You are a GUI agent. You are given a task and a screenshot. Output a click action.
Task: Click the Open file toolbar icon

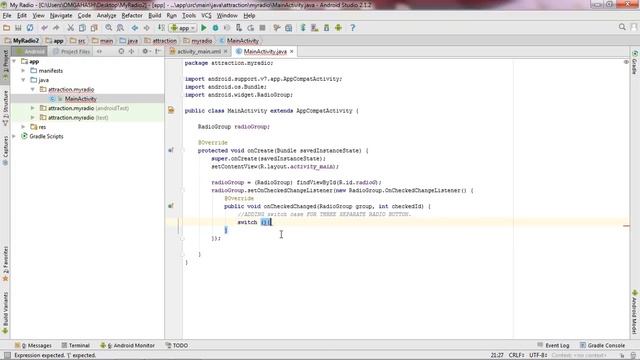pos(7,28)
